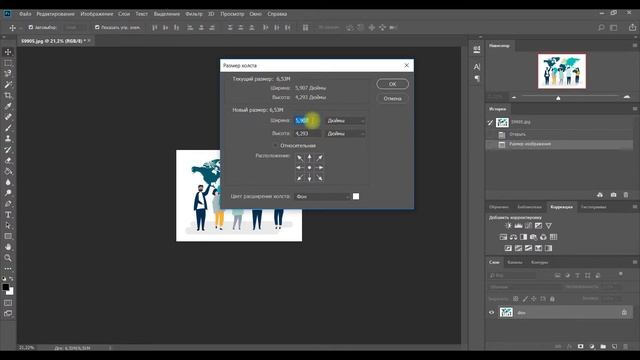Select the Healing Brush tool
The width and height of the screenshot is (640, 360).
click(8, 117)
